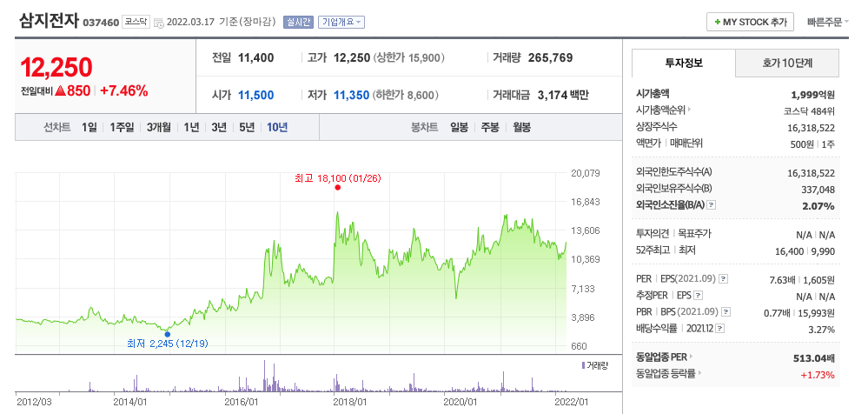Click the 513.04배 industry PER value
Image resolution: width=868 pixels, height=414 pixels.
814,357
